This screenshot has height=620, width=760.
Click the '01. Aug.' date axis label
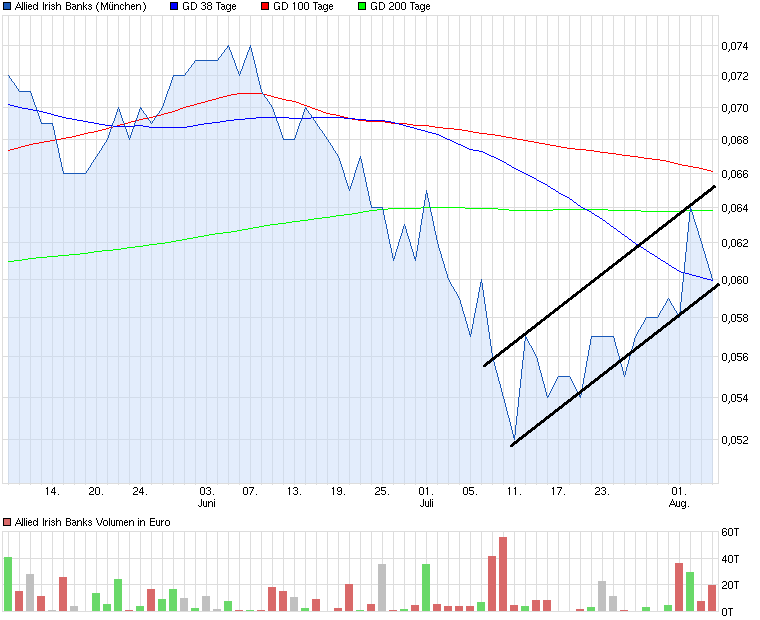679,497
